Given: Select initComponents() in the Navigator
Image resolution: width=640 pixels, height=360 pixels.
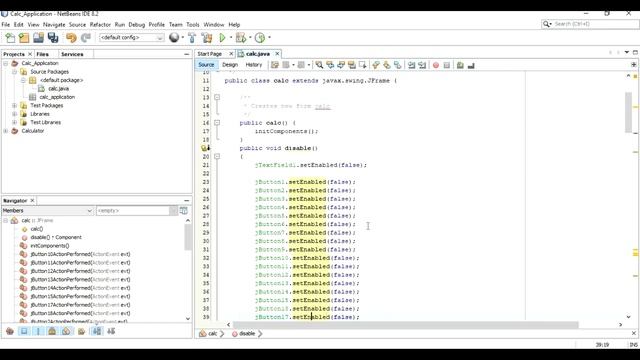Looking at the screenshot, I should pos(50,246).
